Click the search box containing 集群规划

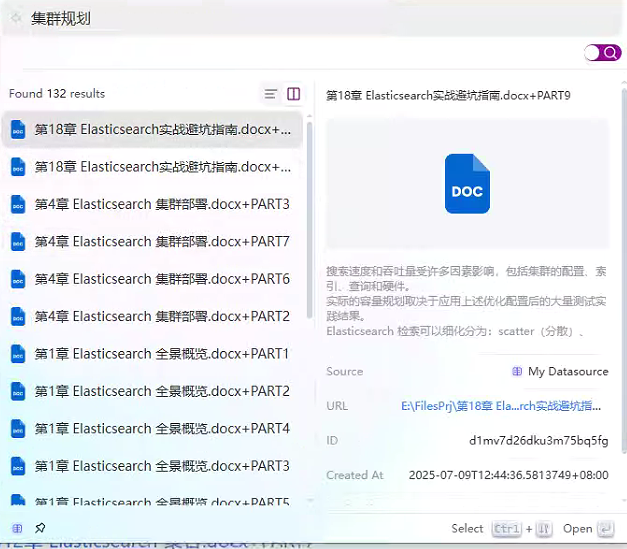click(312, 18)
